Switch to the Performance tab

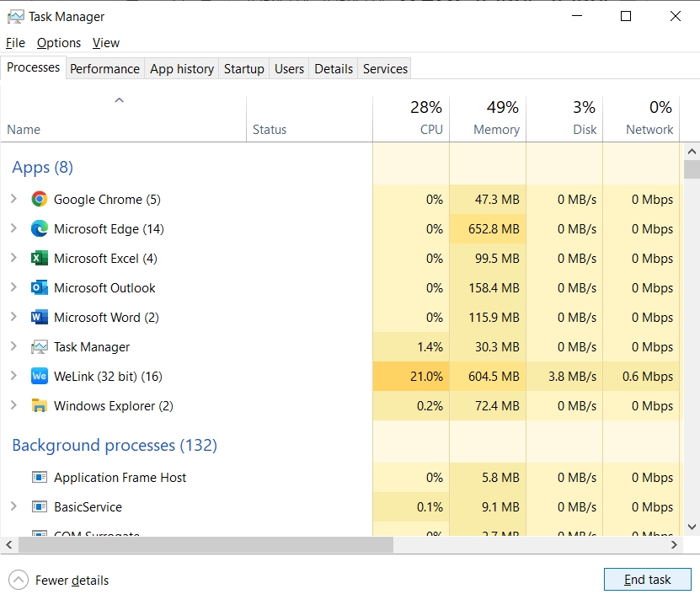[x=105, y=69]
